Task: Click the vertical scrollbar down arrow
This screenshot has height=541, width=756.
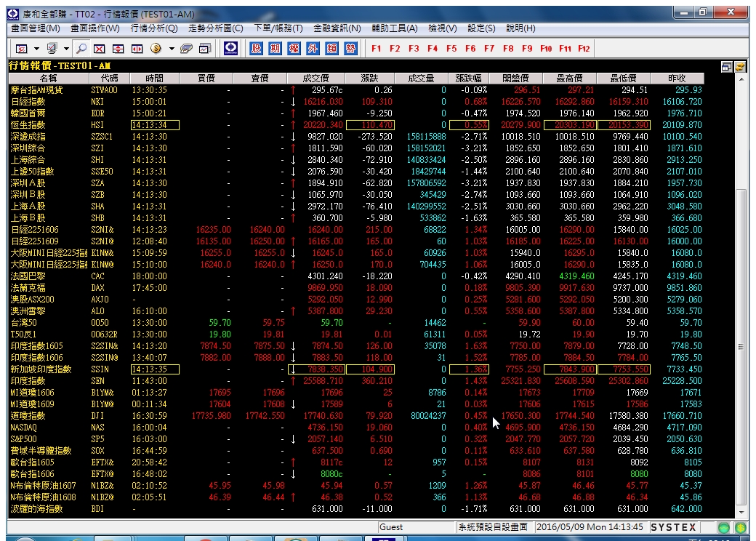Action: click(x=741, y=513)
